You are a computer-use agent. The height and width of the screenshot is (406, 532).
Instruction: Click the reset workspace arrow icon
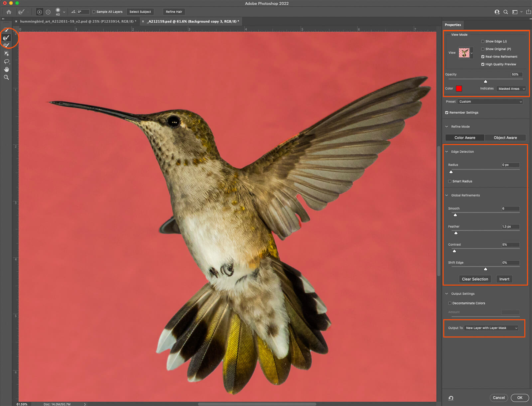coord(451,398)
